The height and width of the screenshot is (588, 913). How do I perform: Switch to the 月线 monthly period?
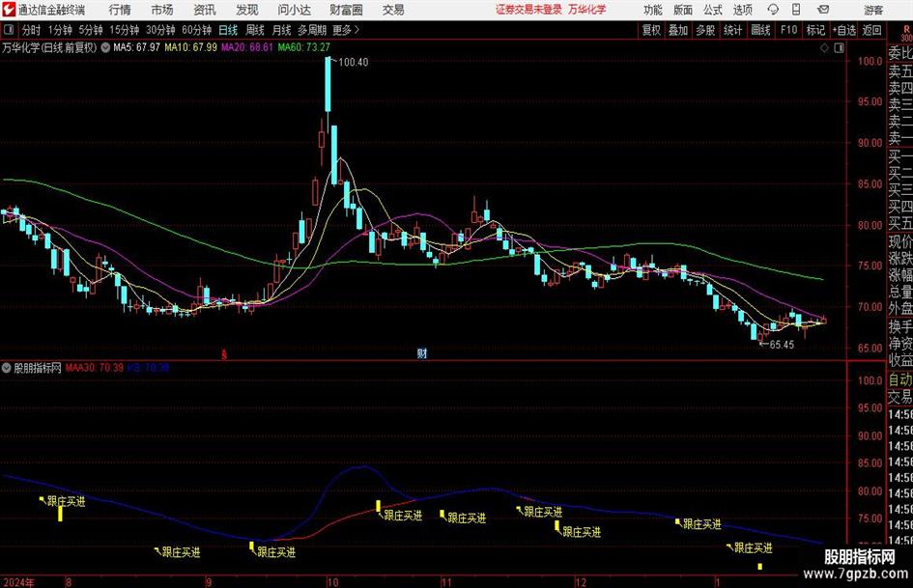coord(282,30)
